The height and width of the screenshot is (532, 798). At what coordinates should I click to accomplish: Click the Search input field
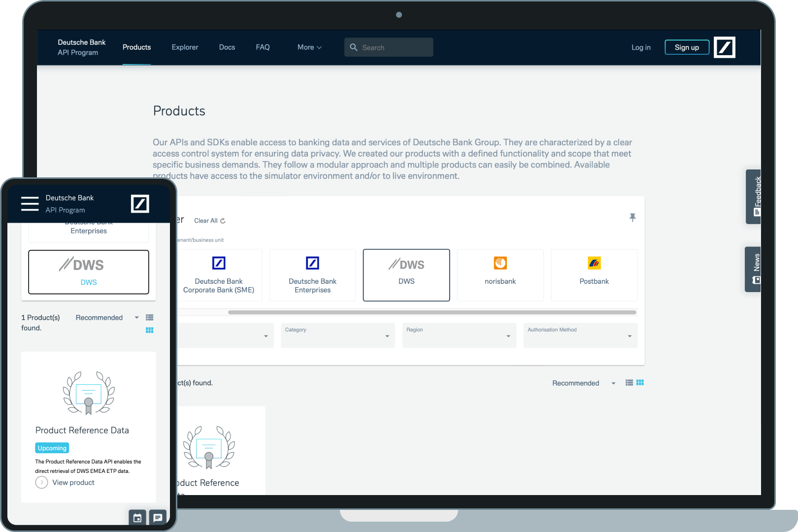[x=389, y=47]
